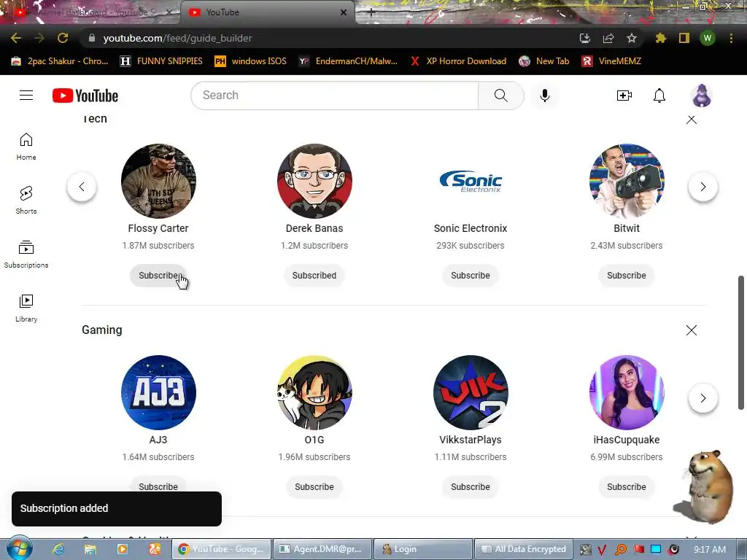The image size is (747, 560).
Task: Toggle the browser side panel icon
Action: pos(684,38)
